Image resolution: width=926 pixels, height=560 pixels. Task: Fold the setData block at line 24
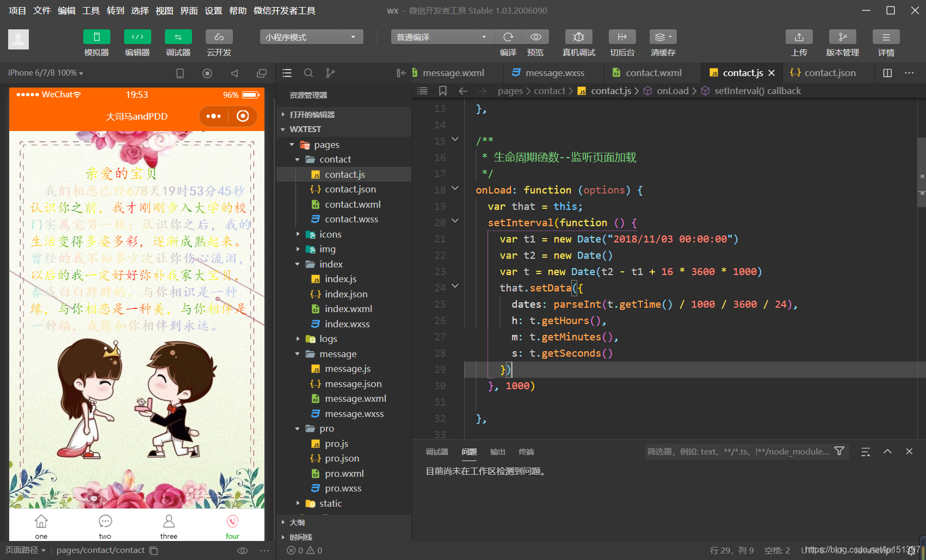click(455, 286)
